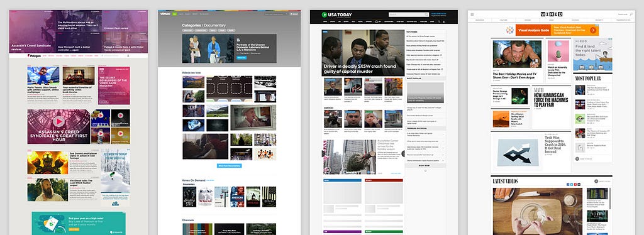Open the Doctor Strange article on WIRED
This screenshot has width=644, height=235.
509,96
